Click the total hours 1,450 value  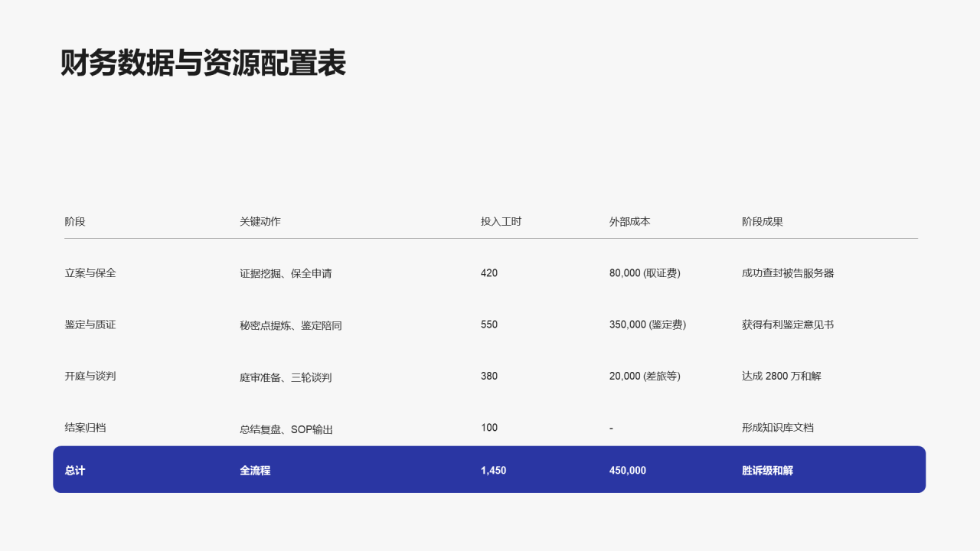[x=493, y=470]
